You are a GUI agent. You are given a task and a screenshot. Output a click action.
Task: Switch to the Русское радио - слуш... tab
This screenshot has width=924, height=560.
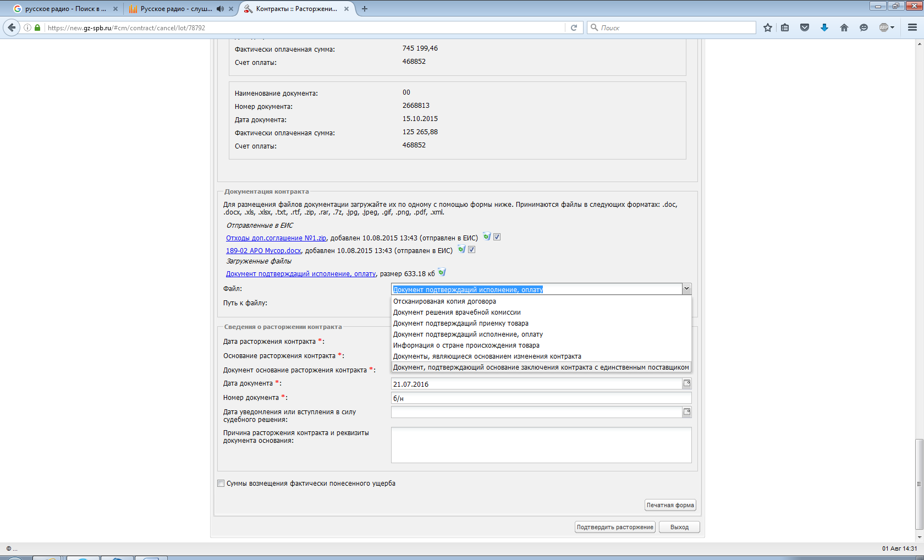click(x=177, y=9)
